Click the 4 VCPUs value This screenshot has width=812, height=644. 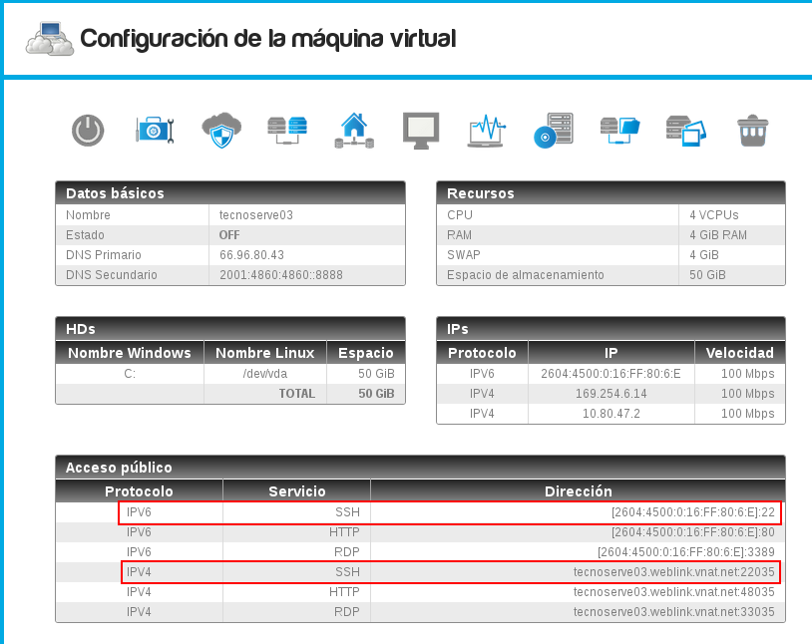[713, 215]
